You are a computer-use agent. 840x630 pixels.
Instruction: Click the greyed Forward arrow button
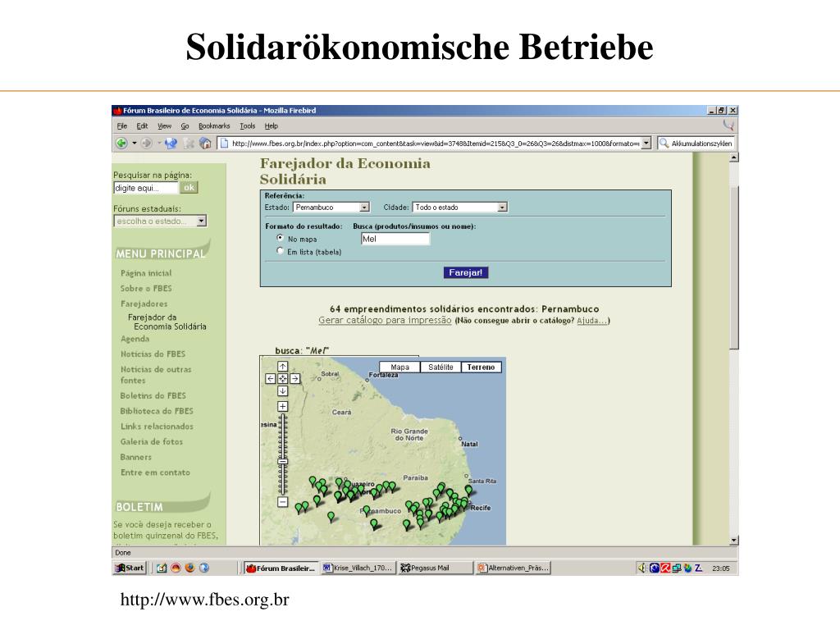pyautogui.click(x=146, y=143)
